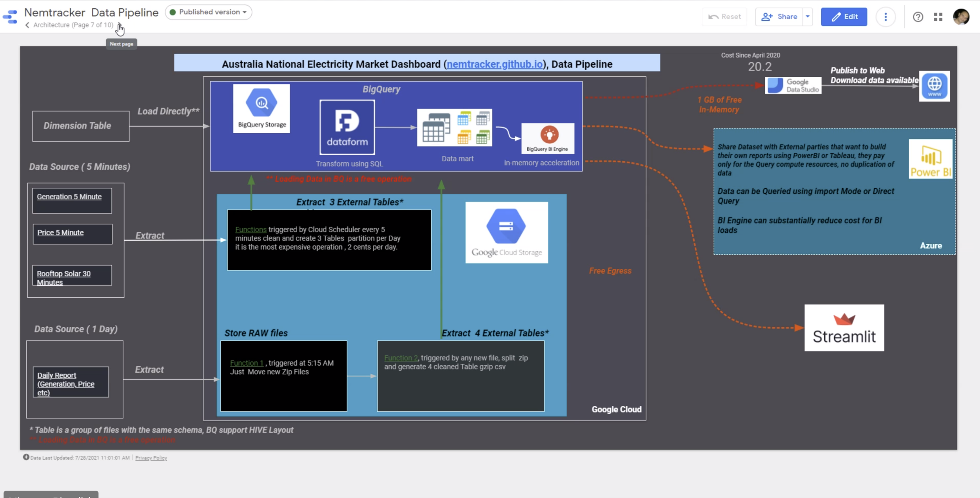
Task: Open the three-dot more options menu
Action: [885, 17]
